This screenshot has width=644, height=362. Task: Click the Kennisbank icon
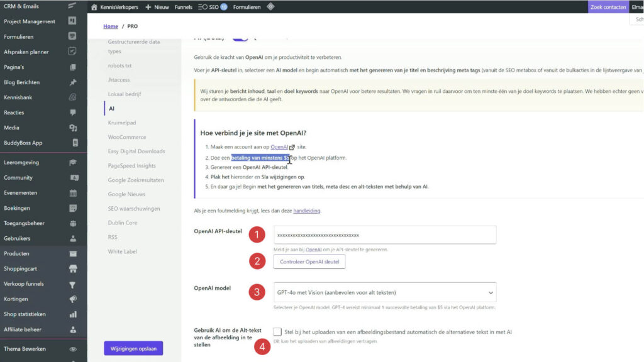[x=73, y=97]
